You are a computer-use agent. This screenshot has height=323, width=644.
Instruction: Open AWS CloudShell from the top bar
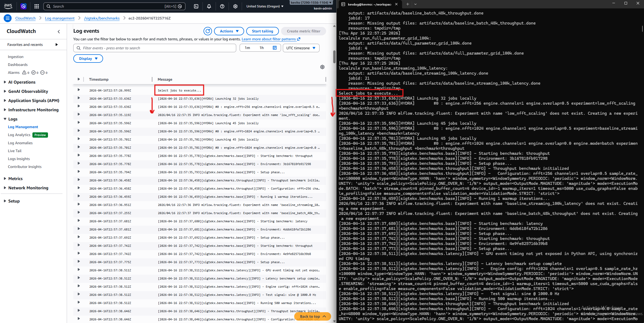point(196,6)
